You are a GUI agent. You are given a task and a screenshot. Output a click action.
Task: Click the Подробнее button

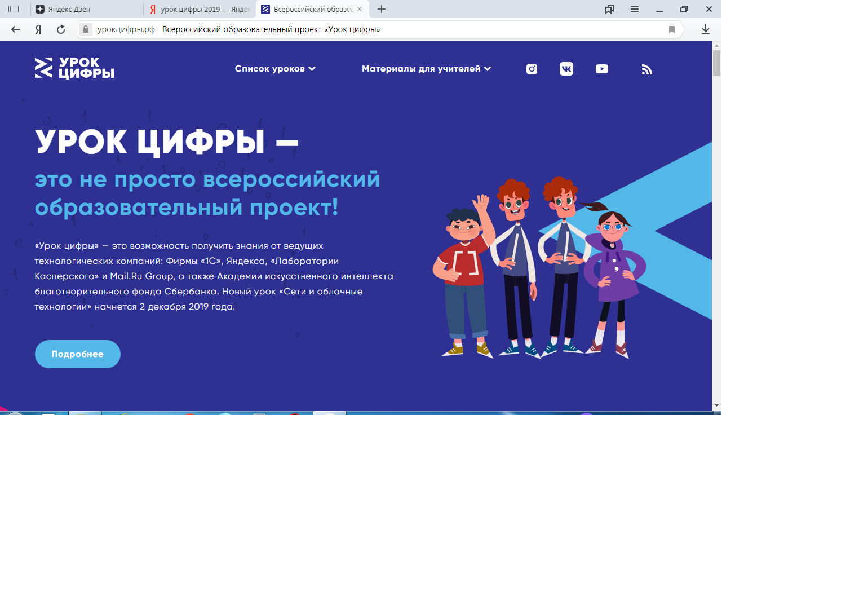pos(78,354)
